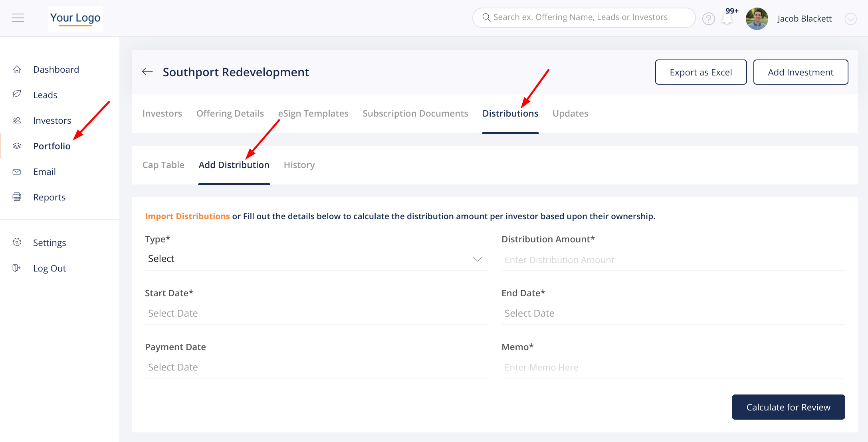This screenshot has width=868, height=442.
Task: Click the profile photo avatar
Action: tap(757, 19)
